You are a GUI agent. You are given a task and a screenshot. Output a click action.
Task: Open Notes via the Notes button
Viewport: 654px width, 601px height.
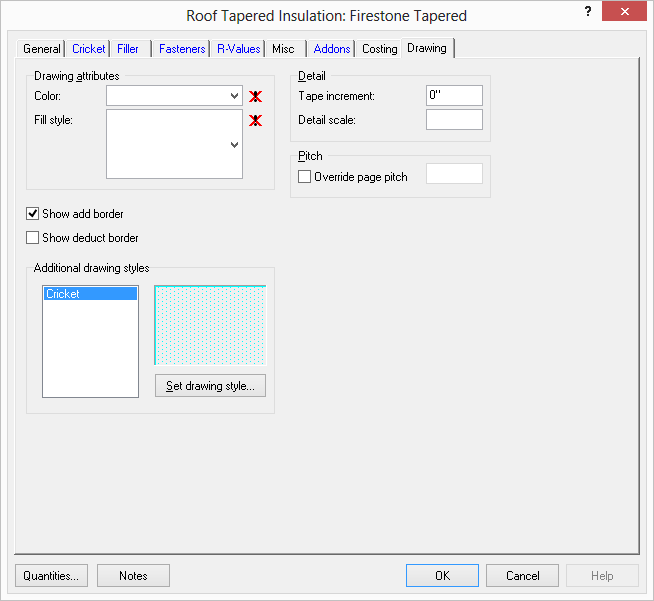coord(133,576)
